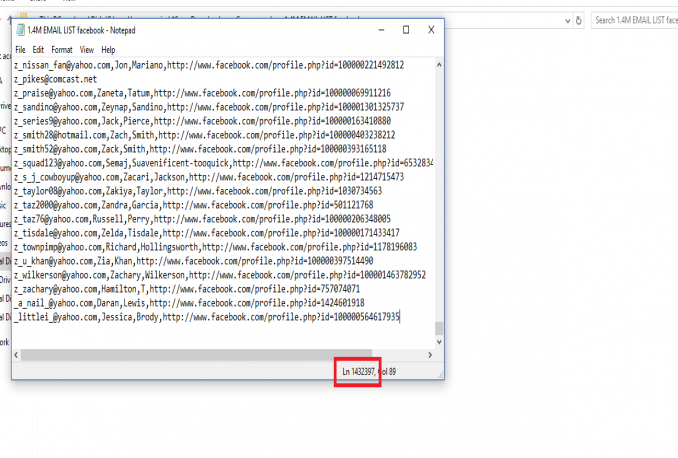
Task: Open the Format menu in Notepad
Action: click(62, 49)
